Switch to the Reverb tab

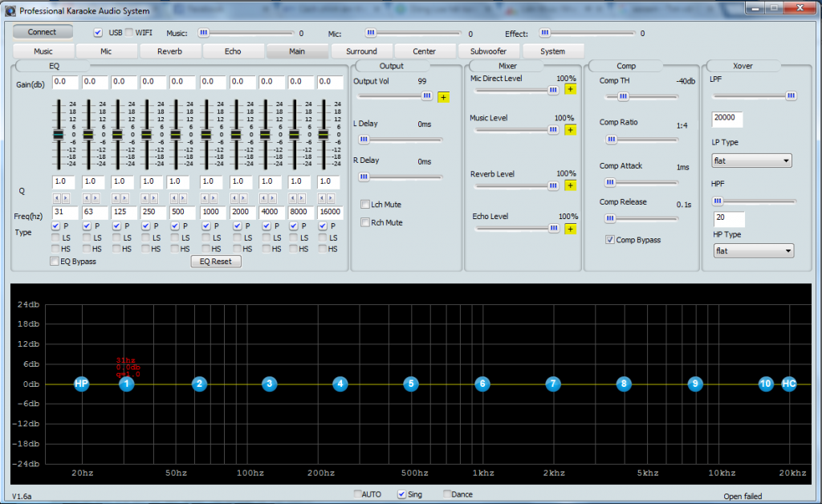point(169,51)
